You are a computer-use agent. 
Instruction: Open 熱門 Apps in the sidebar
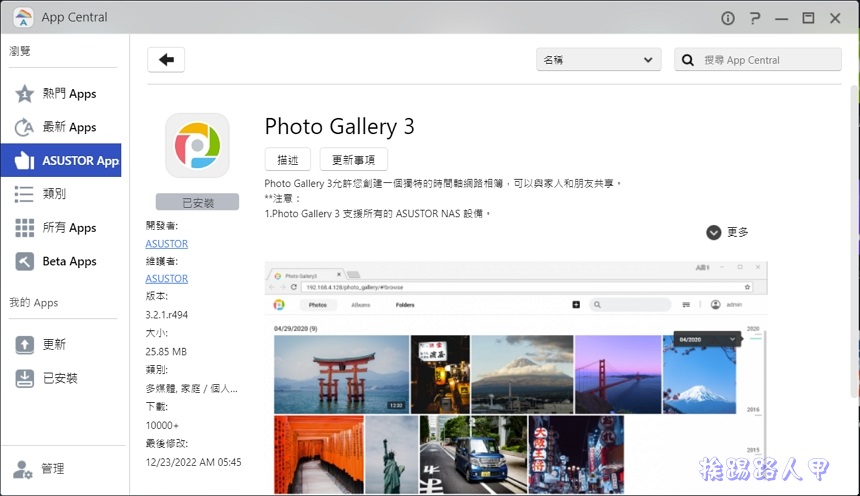point(68,94)
